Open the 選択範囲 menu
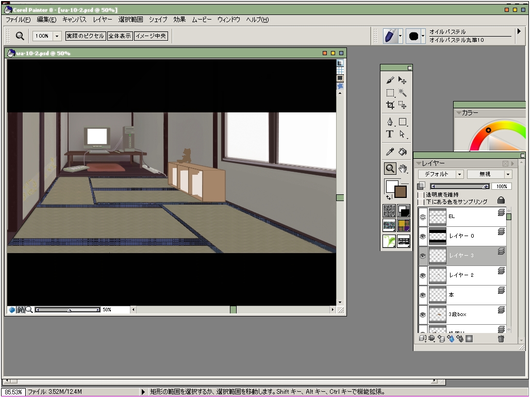532x400 pixels. point(130,20)
